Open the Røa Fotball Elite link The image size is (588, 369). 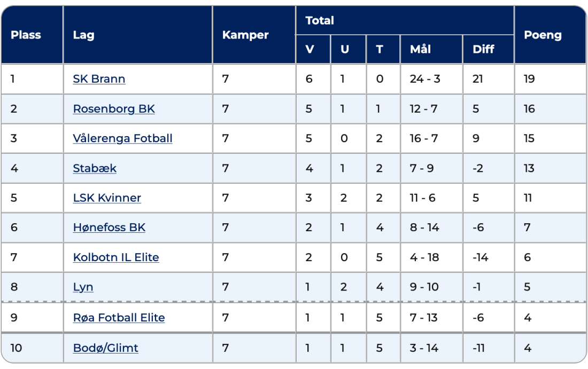click(119, 318)
